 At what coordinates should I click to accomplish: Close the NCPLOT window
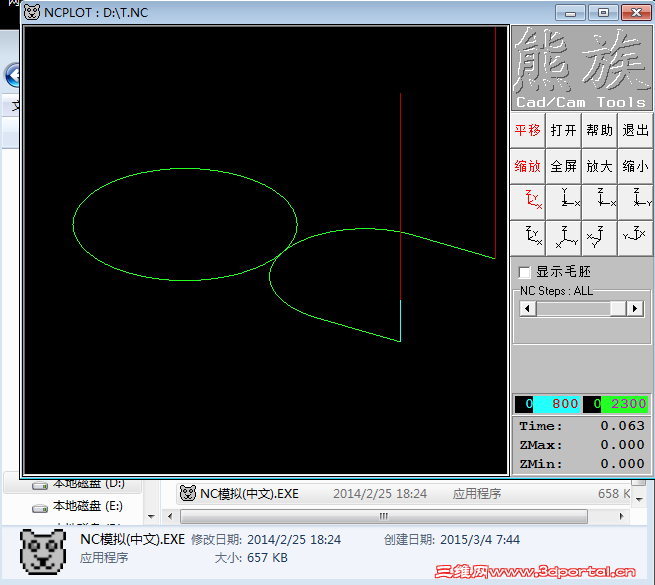click(636, 13)
